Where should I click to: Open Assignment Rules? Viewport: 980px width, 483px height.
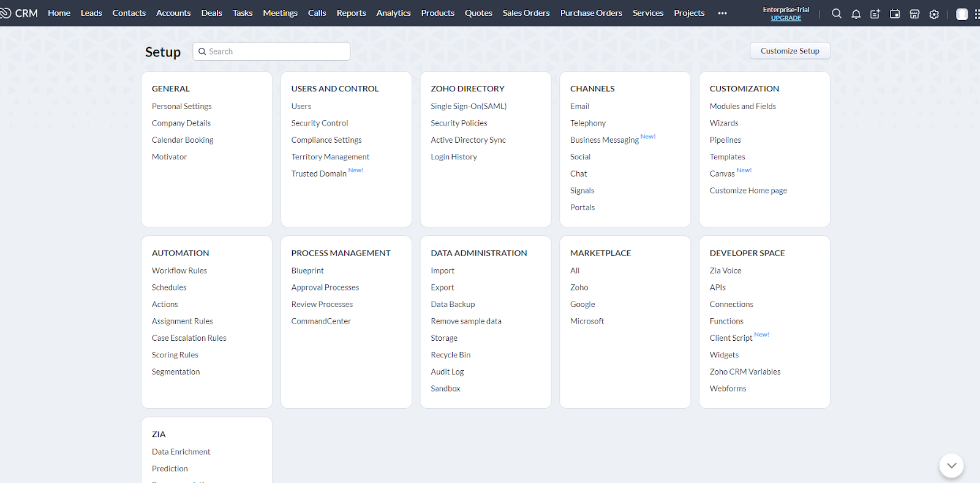183,321
